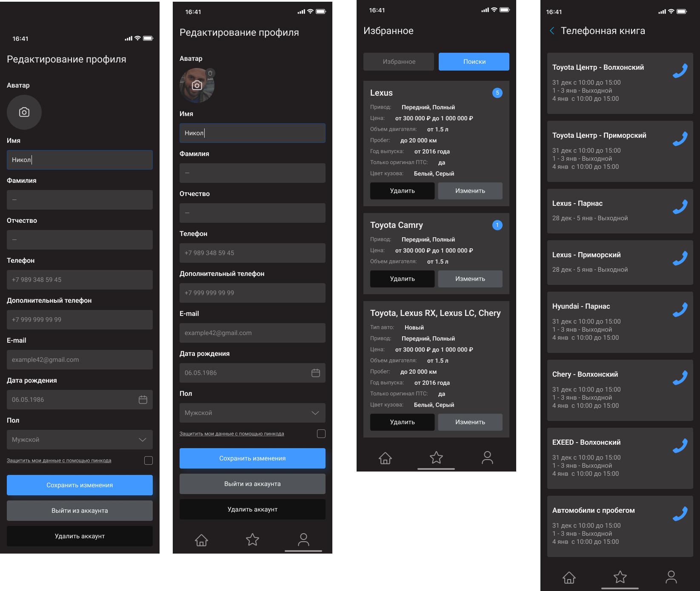Switch to the Поиски tab
The width and height of the screenshot is (700, 591).
pos(474,62)
